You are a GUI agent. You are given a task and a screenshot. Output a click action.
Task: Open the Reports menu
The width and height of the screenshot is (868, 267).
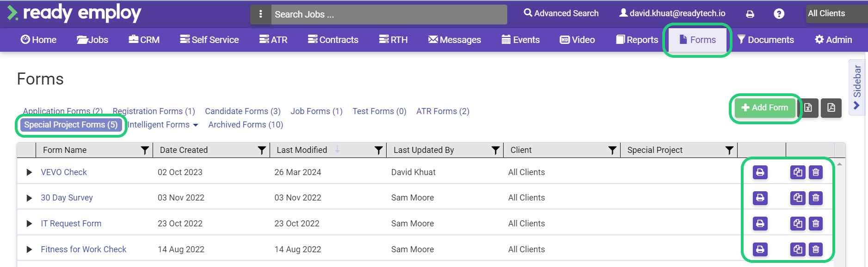click(x=637, y=40)
